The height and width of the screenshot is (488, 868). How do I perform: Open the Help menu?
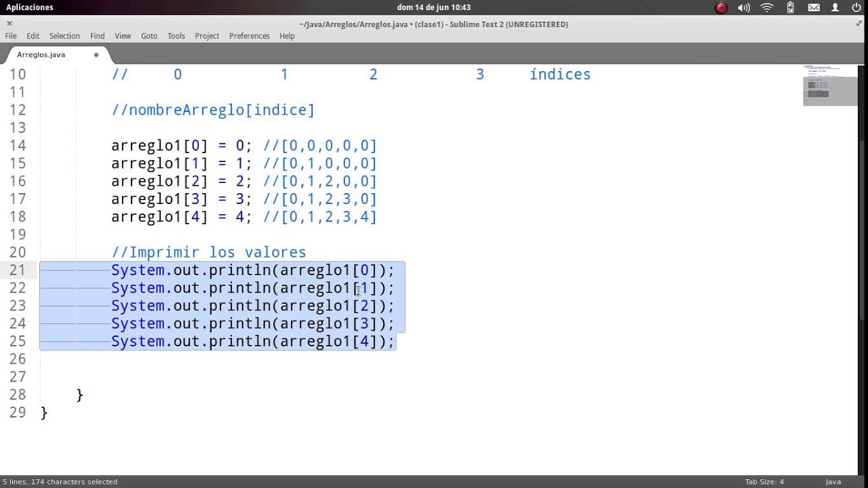[287, 36]
